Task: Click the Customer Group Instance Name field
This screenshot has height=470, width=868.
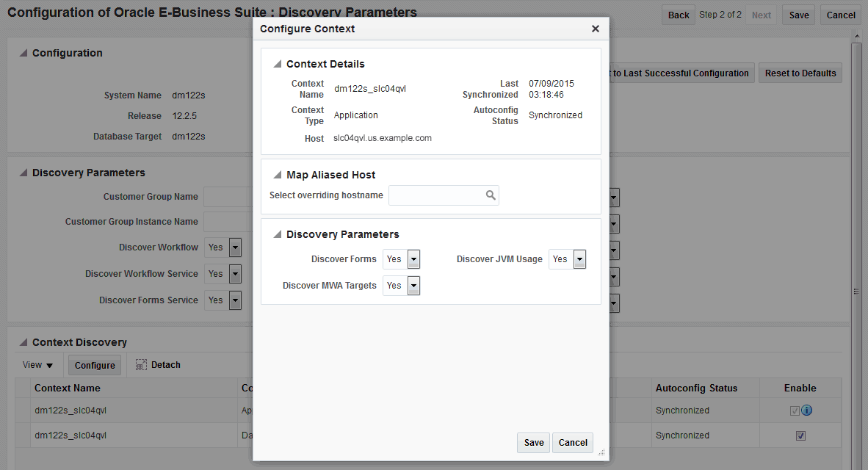Action: click(x=228, y=222)
